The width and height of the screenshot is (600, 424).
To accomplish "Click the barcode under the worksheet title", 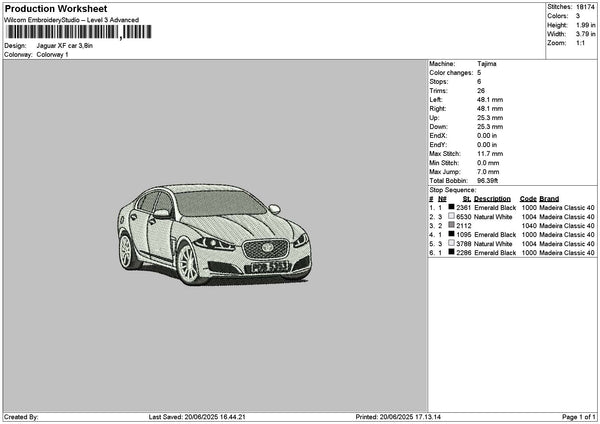I will tap(60, 32).
